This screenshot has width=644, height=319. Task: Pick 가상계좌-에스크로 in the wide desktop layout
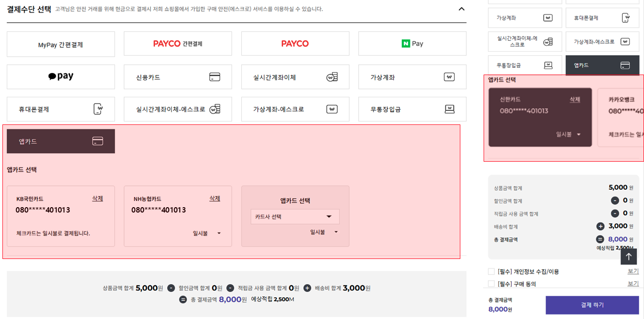click(295, 109)
